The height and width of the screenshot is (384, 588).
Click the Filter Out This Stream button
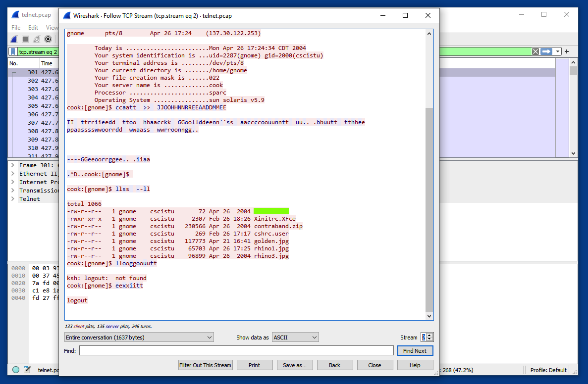click(x=206, y=365)
